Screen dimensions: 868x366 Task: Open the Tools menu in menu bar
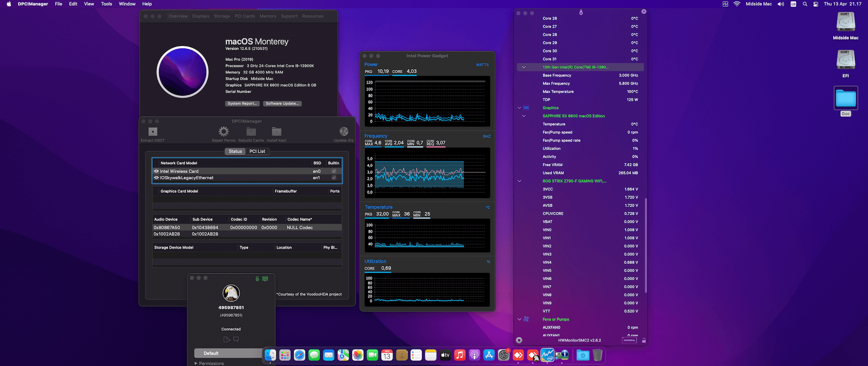[106, 4]
